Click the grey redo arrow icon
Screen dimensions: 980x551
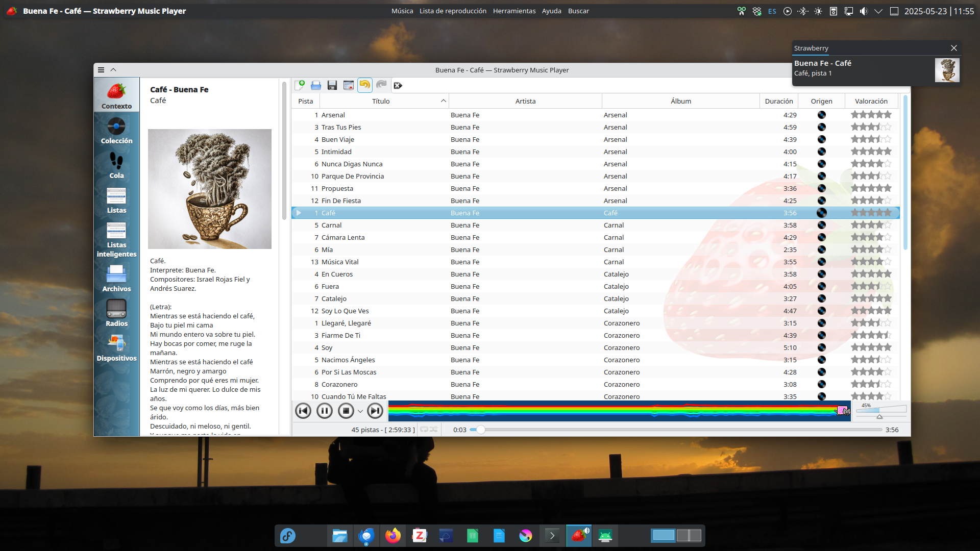(x=381, y=85)
